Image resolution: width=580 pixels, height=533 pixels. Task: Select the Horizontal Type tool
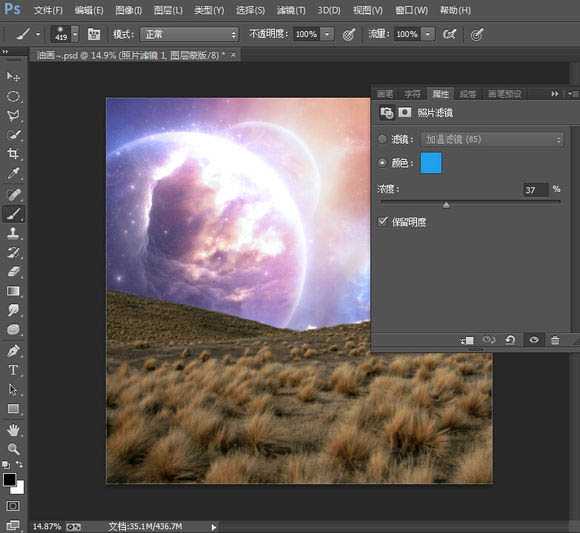coord(13,370)
